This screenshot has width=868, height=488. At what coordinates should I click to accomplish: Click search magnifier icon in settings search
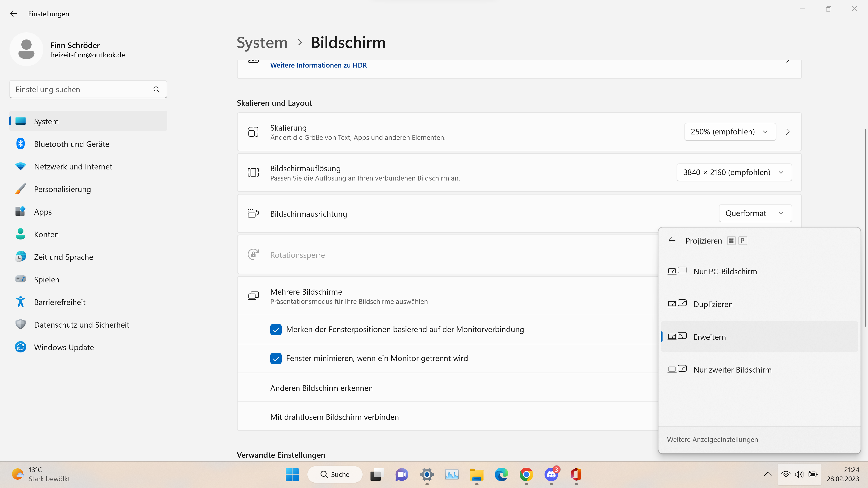156,89
